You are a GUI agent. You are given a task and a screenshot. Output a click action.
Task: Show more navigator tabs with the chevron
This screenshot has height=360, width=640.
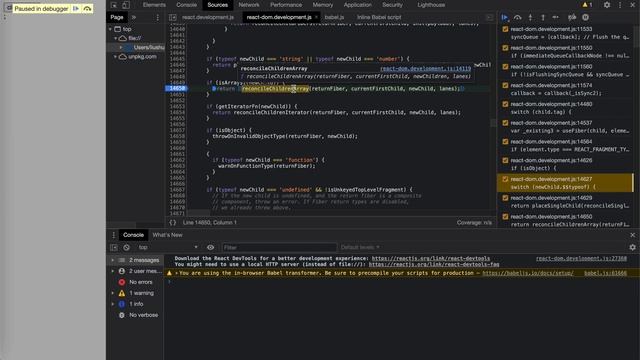[133, 17]
